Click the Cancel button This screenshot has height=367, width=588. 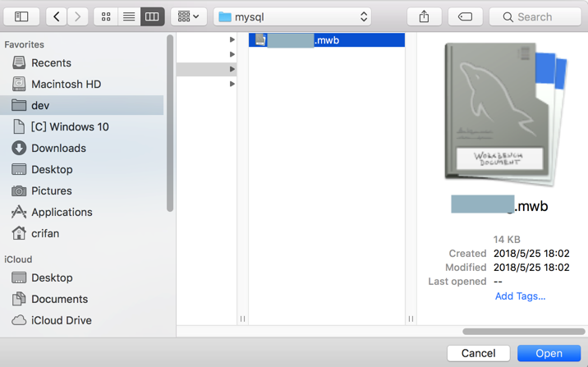pyautogui.click(x=479, y=353)
